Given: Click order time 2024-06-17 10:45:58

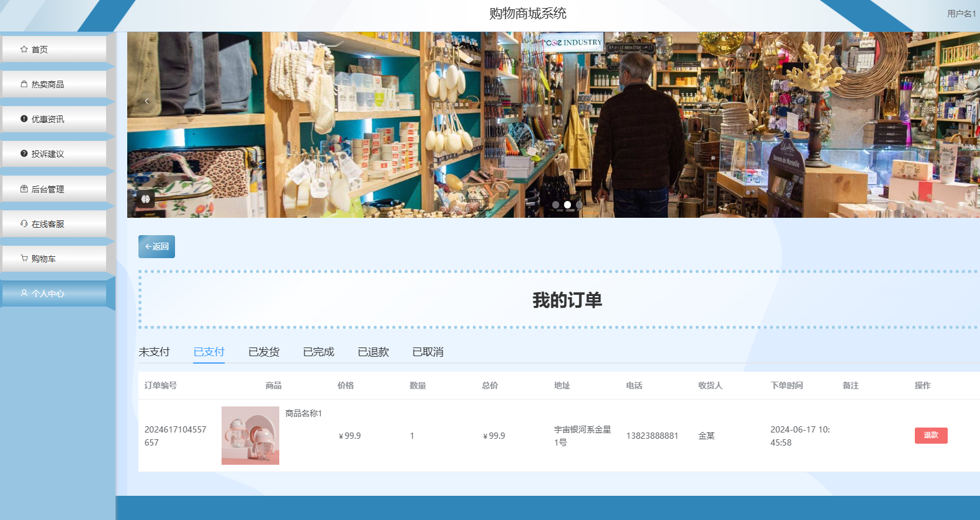Looking at the screenshot, I should [801, 436].
